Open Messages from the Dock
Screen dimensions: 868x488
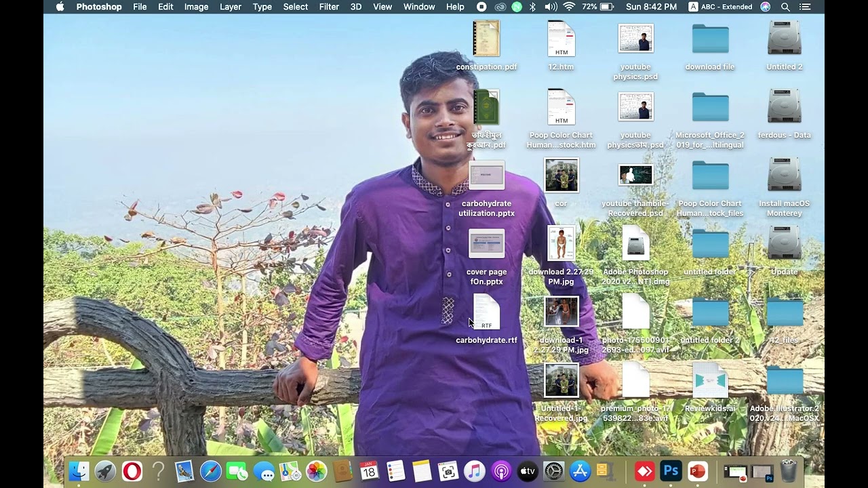click(263, 471)
